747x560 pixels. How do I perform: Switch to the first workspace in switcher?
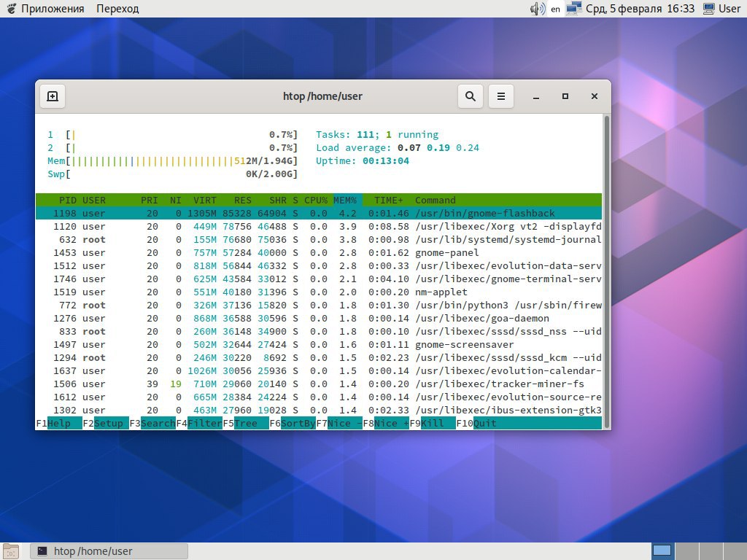pos(662,551)
